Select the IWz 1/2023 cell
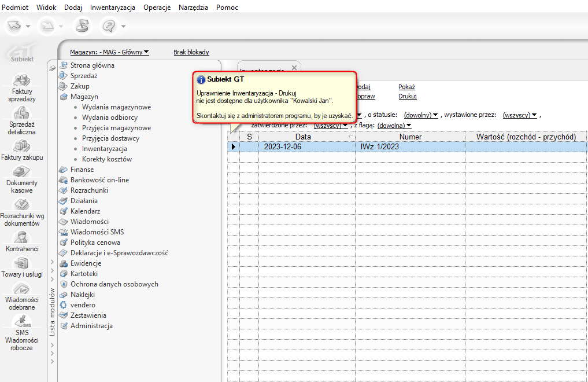The image size is (588, 382). 411,146
